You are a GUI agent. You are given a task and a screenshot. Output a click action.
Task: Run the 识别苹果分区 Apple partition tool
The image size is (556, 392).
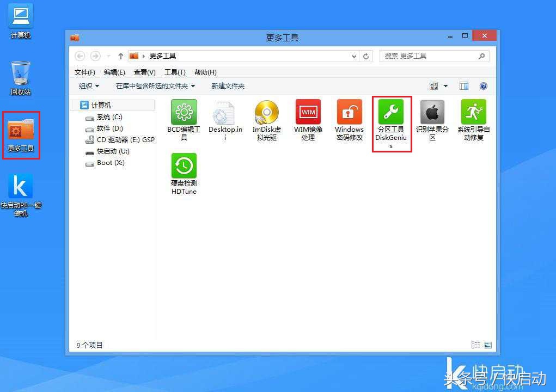[432, 118]
